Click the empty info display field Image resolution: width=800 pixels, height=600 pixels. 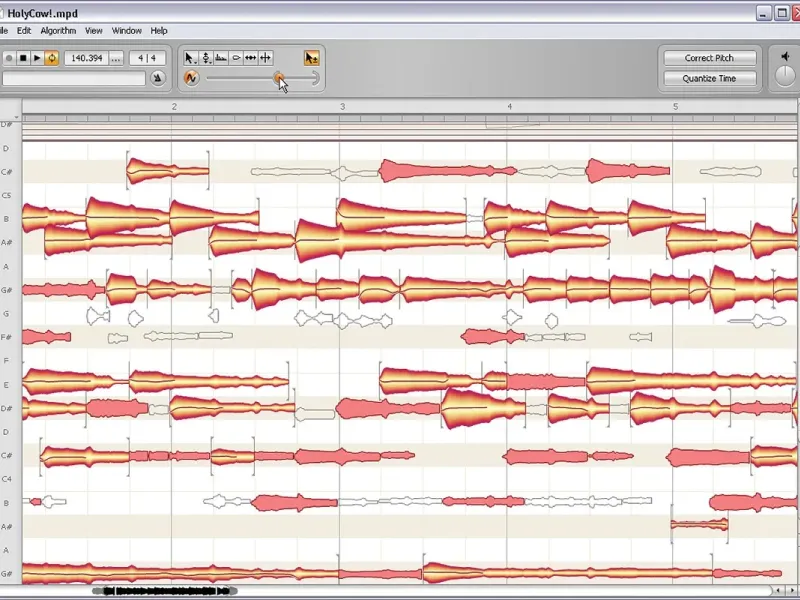[74, 79]
